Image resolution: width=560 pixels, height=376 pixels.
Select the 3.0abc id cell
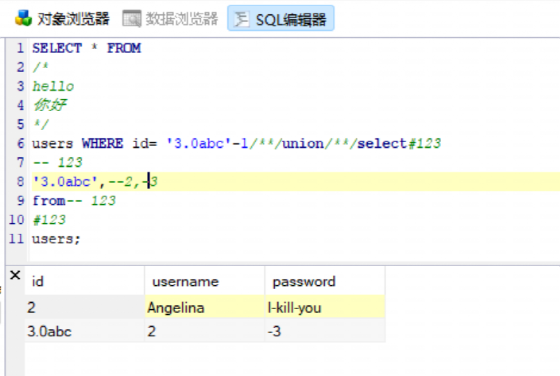pyautogui.click(x=85, y=331)
